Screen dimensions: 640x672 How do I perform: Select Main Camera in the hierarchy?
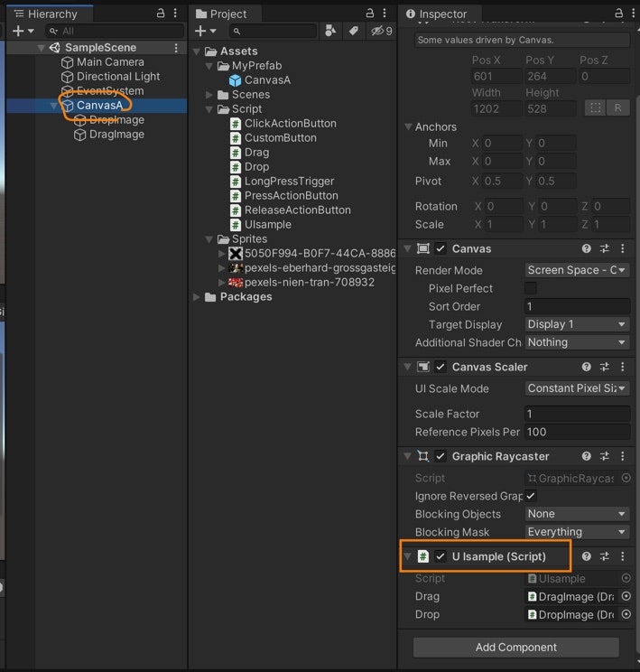(x=110, y=62)
